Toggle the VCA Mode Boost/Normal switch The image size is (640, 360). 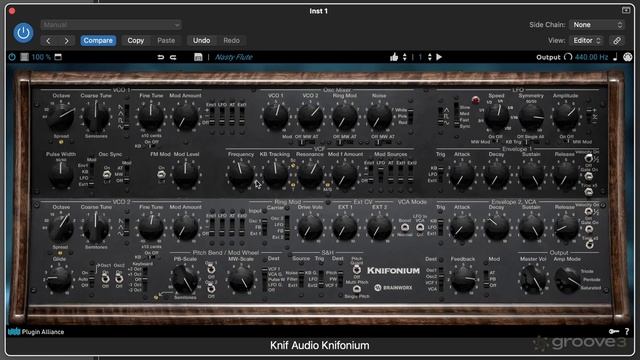(404, 228)
